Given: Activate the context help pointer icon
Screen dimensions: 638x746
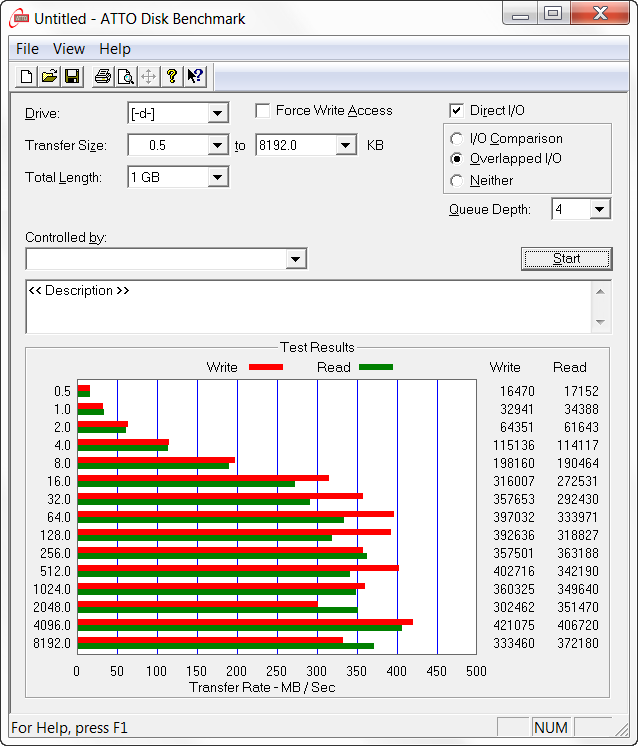Looking at the screenshot, I should (195, 76).
